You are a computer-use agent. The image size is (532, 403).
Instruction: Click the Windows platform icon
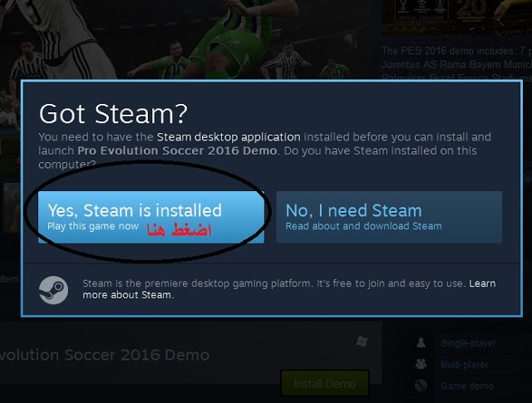click(x=362, y=342)
